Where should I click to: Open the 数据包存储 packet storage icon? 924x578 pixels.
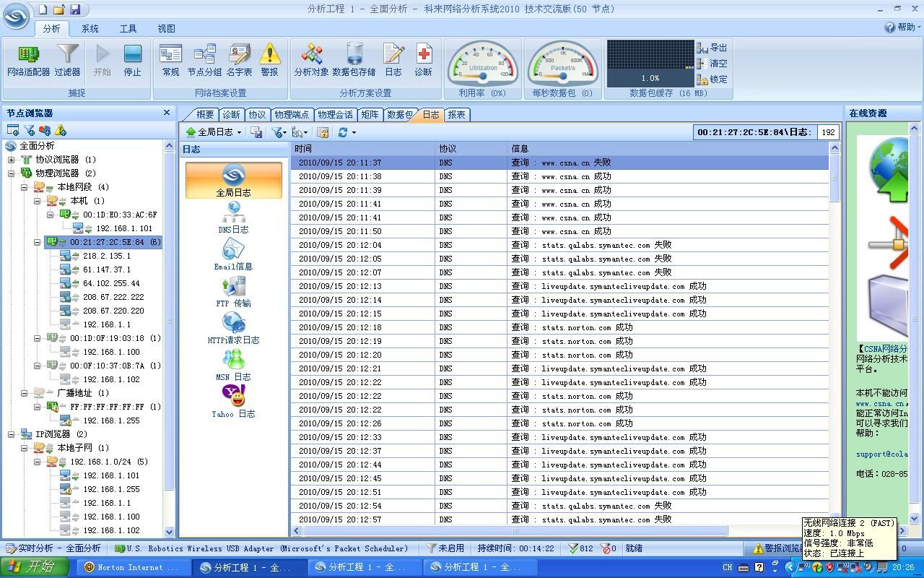point(354,59)
